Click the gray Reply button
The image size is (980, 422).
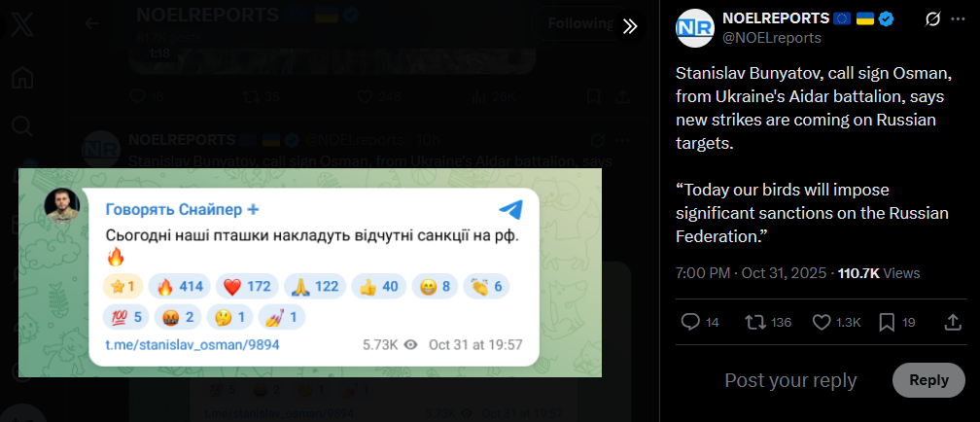click(x=928, y=380)
